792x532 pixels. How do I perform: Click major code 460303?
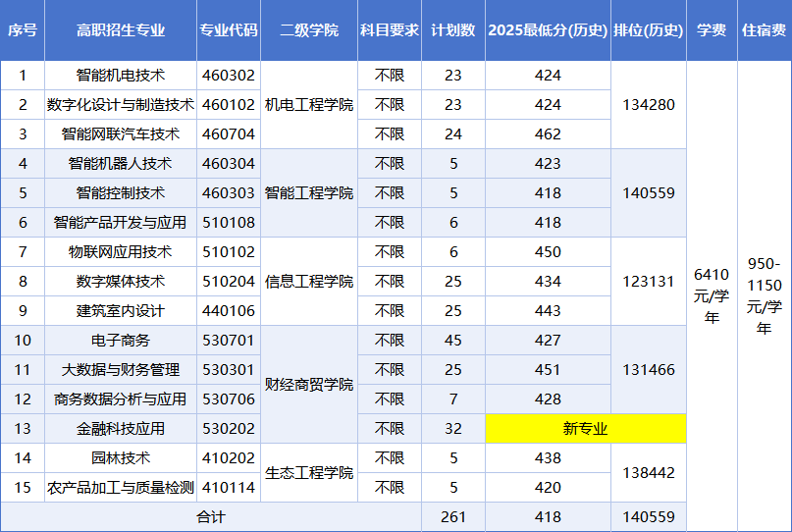tap(229, 193)
